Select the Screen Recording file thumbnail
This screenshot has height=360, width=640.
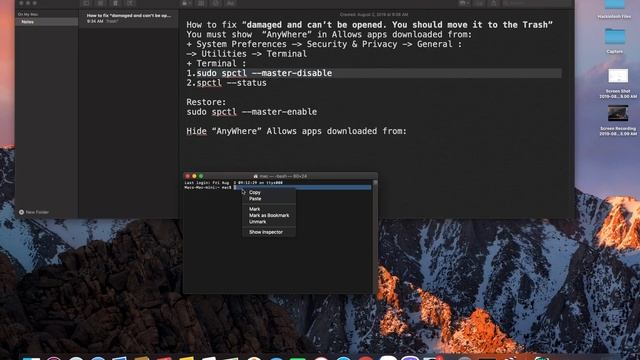coord(618,113)
